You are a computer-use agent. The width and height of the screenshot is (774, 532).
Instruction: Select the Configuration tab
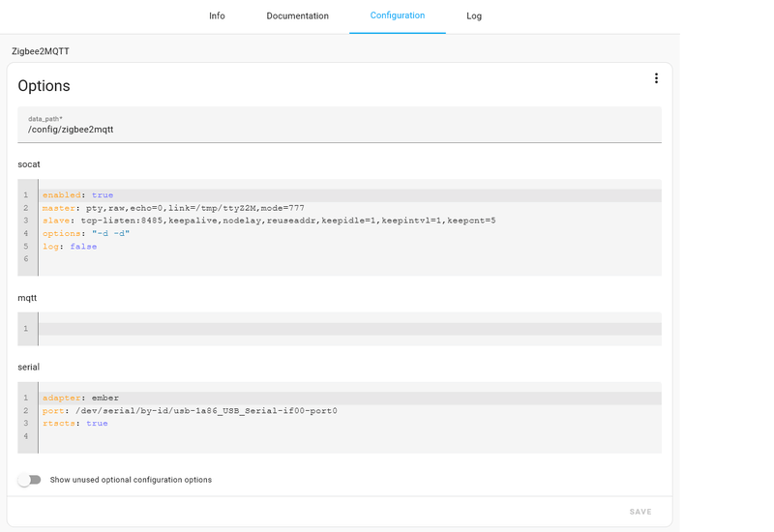pos(398,15)
